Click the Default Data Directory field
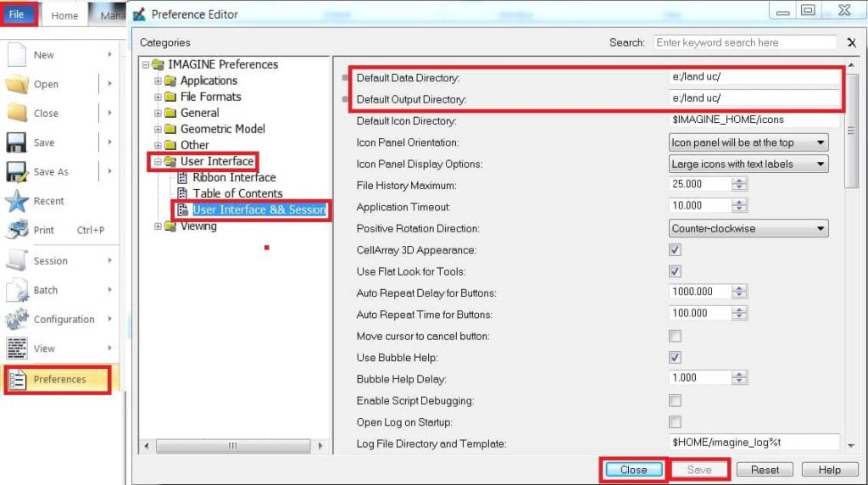The height and width of the screenshot is (485, 868). click(x=754, y=77)
